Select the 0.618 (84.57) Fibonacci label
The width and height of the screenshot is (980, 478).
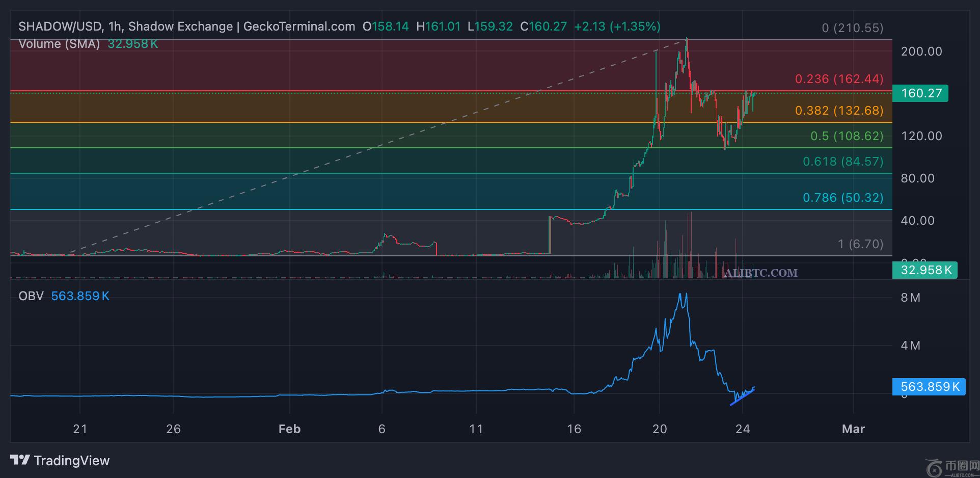click(843, 162)
